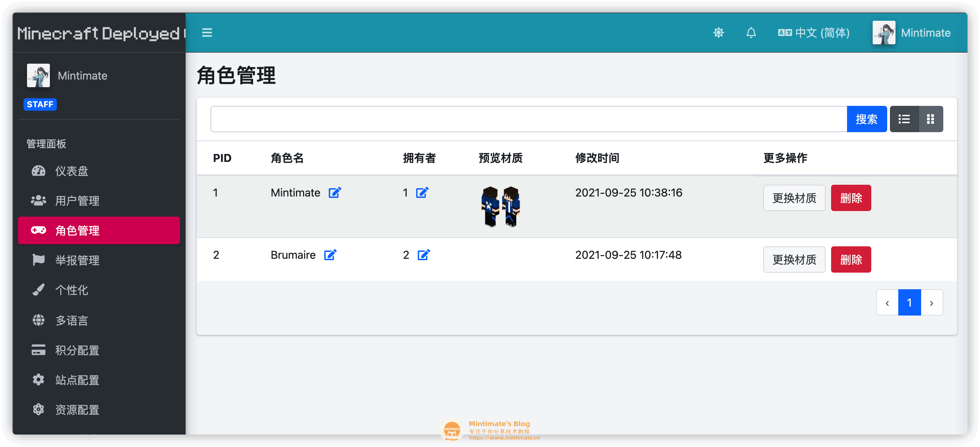
Task: Go to next page arrow
Action: 931,303
